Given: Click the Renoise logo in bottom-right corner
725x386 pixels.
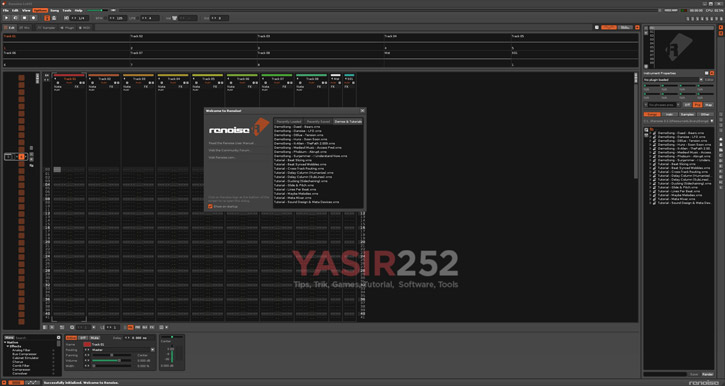Looking at the screenshot, I should click(704, 383).
